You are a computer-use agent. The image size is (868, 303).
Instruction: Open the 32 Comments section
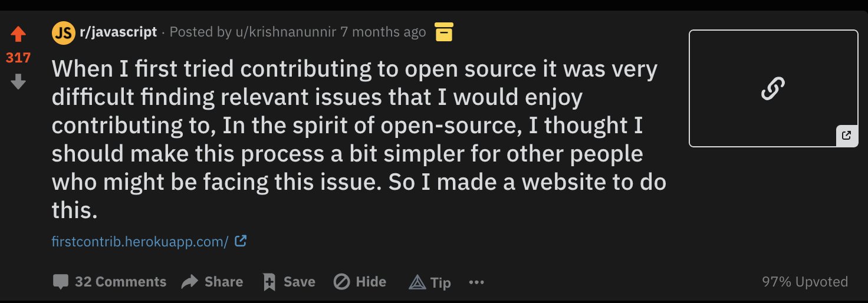pos(110,282)
